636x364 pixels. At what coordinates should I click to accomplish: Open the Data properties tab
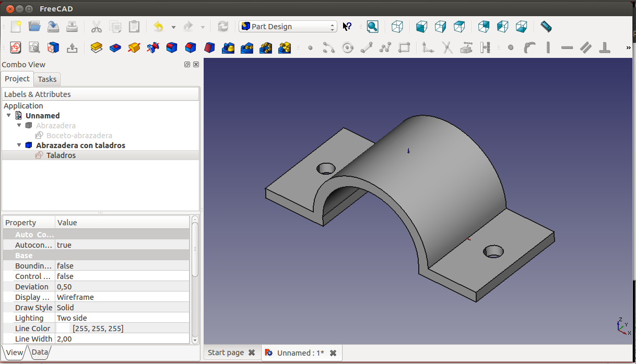(40, 352)
